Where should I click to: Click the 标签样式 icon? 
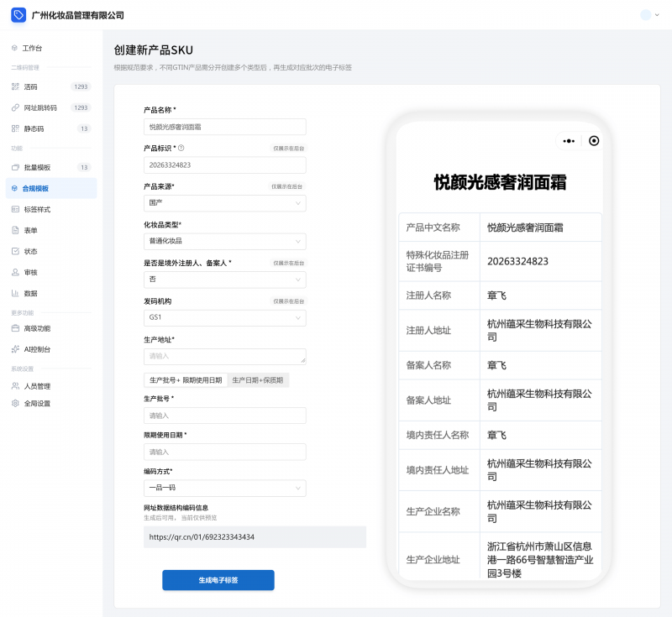[15, 209]
